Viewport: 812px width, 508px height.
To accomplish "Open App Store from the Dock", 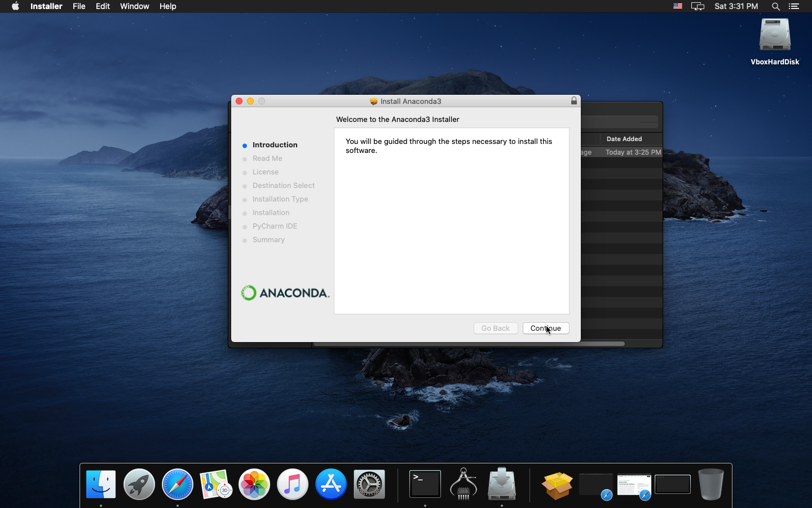I will [331, 484].
